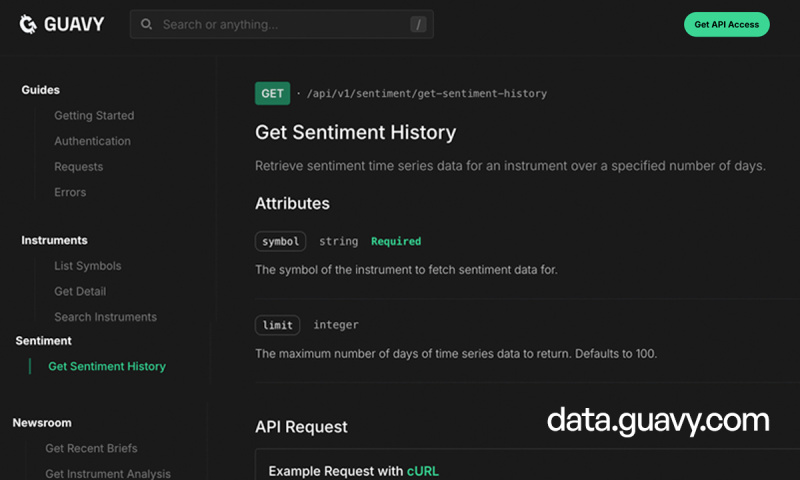The width and height of the screenshot is (800, 480).
Task: Click the slash shortcut key badge
Action: pyautogui.click(x=418, y=24)
